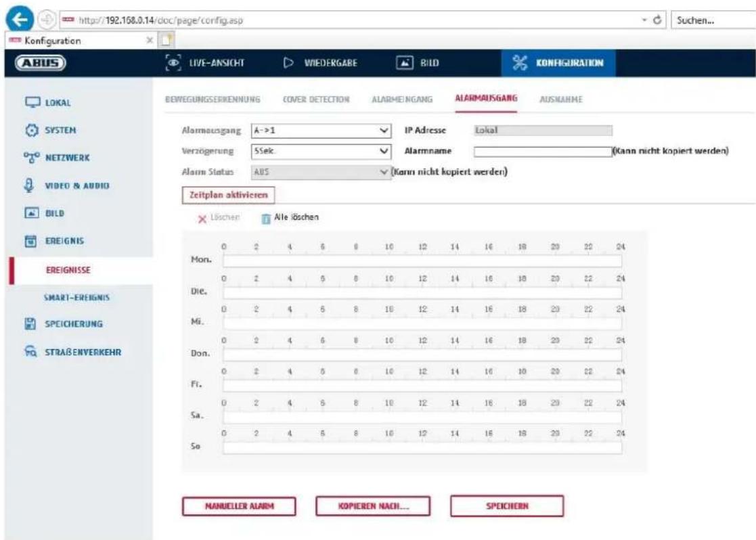Click the Ereignis calendar icon
This screenshot has width=756, height=540.
pos(30,241)
